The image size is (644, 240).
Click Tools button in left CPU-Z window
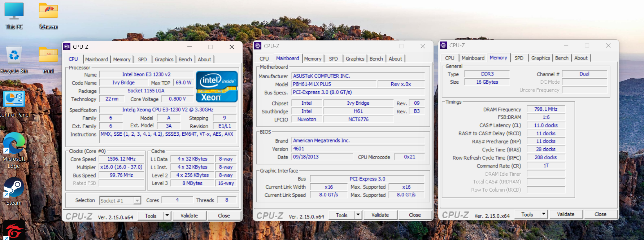tap(151, 216)
